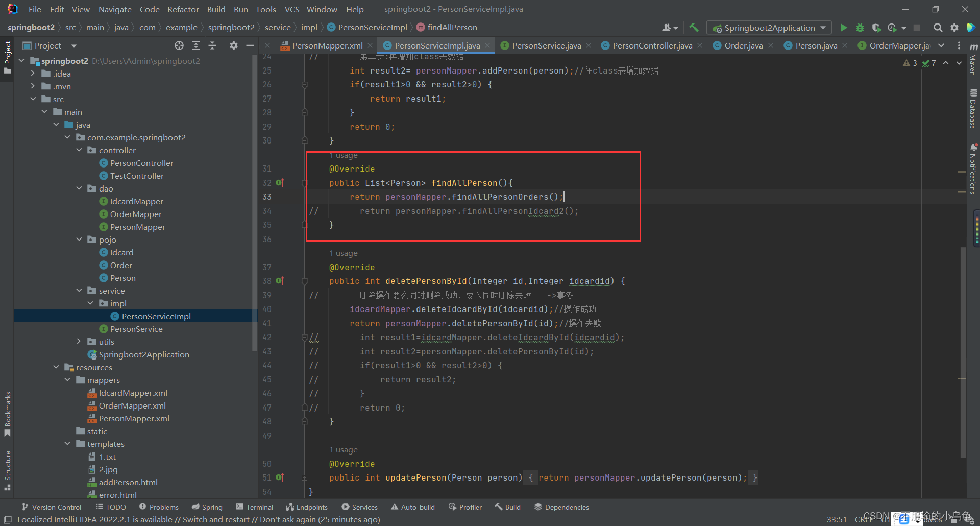The width and height of the screenshot is (980, 526).
Task: Select OrderMapper in dao package
Action: [x=136, y=214]
